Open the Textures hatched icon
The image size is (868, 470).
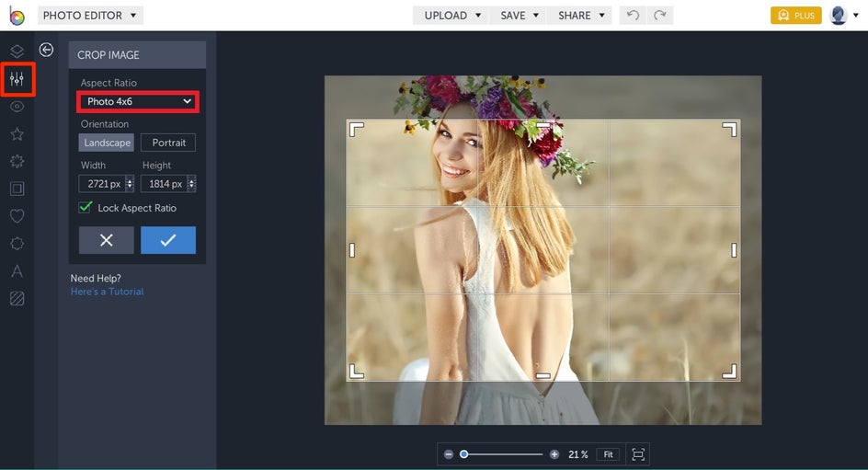click(17, 298)
